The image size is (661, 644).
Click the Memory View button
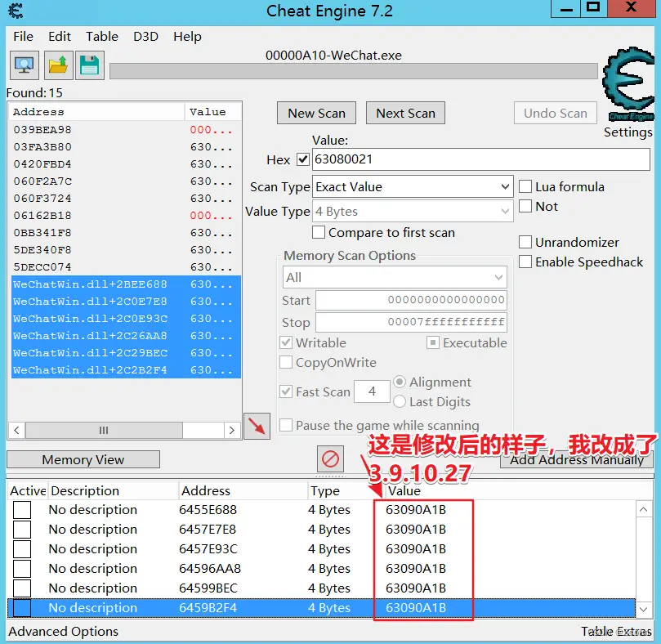83,460
